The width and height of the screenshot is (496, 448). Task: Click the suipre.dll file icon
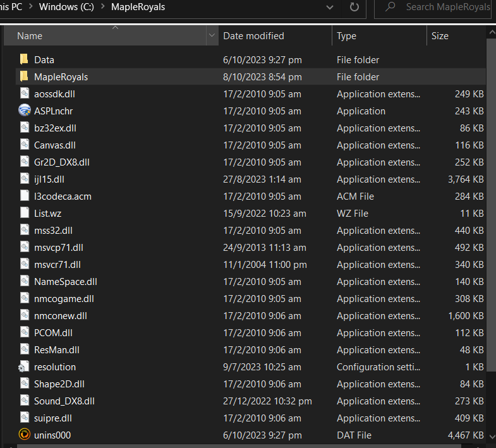[x=25, y=418]
